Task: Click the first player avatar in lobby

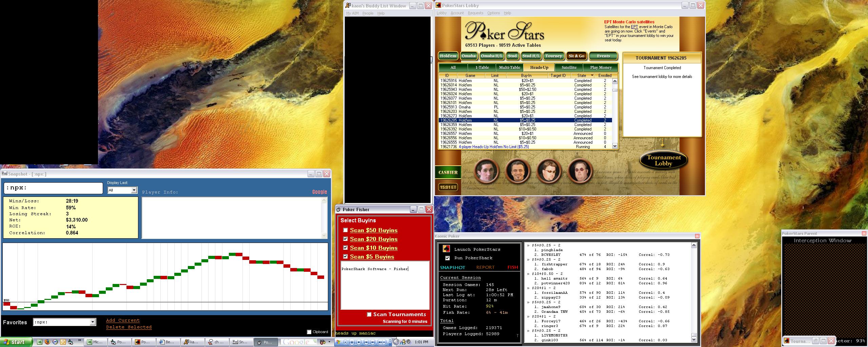Action: click(486, 171)
